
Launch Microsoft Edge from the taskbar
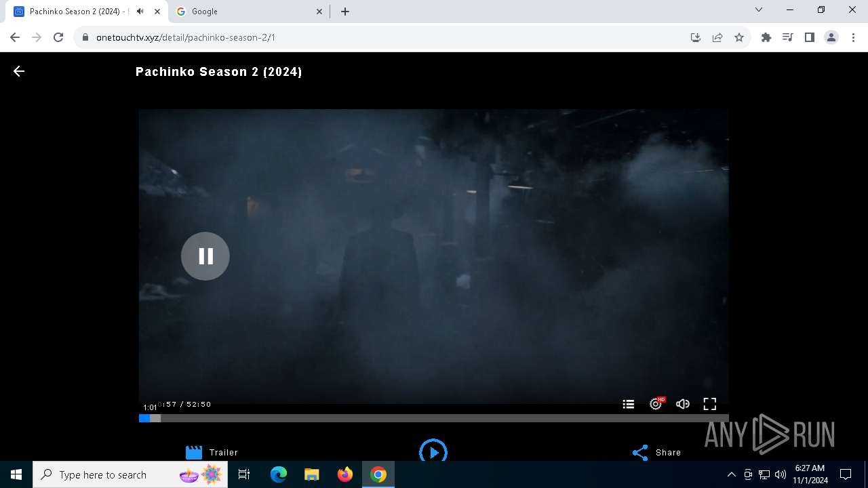[279, 474]
